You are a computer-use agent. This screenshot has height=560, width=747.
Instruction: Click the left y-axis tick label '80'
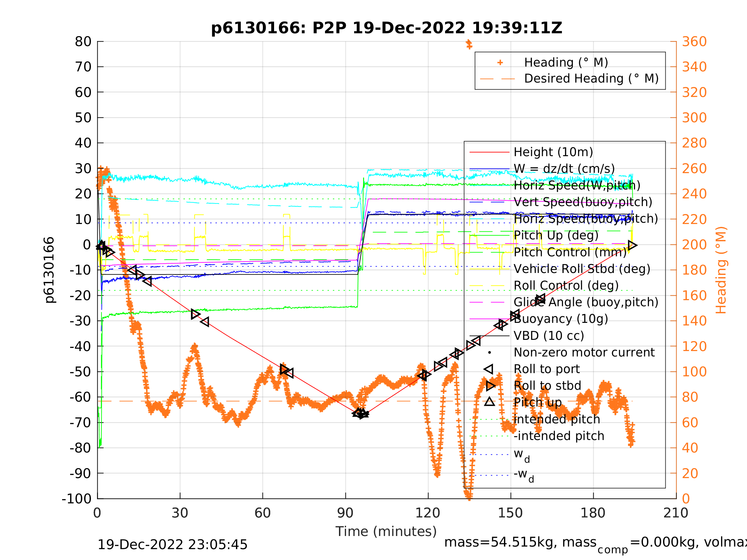[83, 42]
